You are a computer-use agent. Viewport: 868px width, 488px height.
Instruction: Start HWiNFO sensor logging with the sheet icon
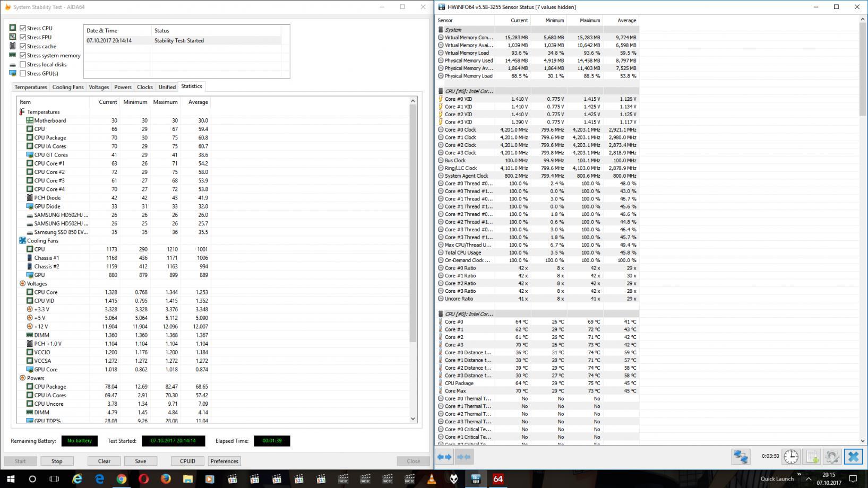point(812,457)
